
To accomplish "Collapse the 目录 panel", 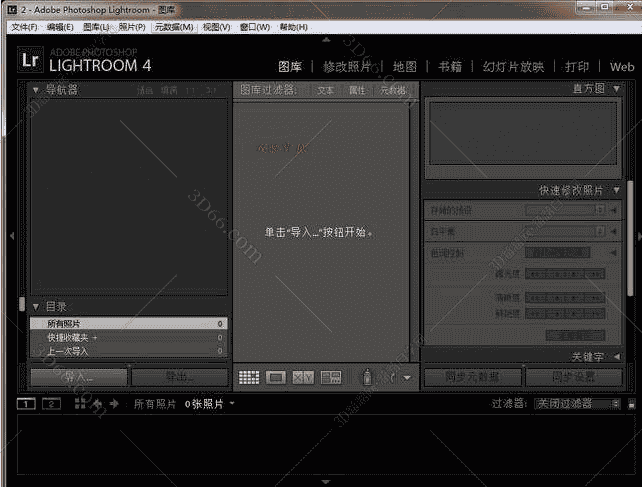I will click(36, 307).
